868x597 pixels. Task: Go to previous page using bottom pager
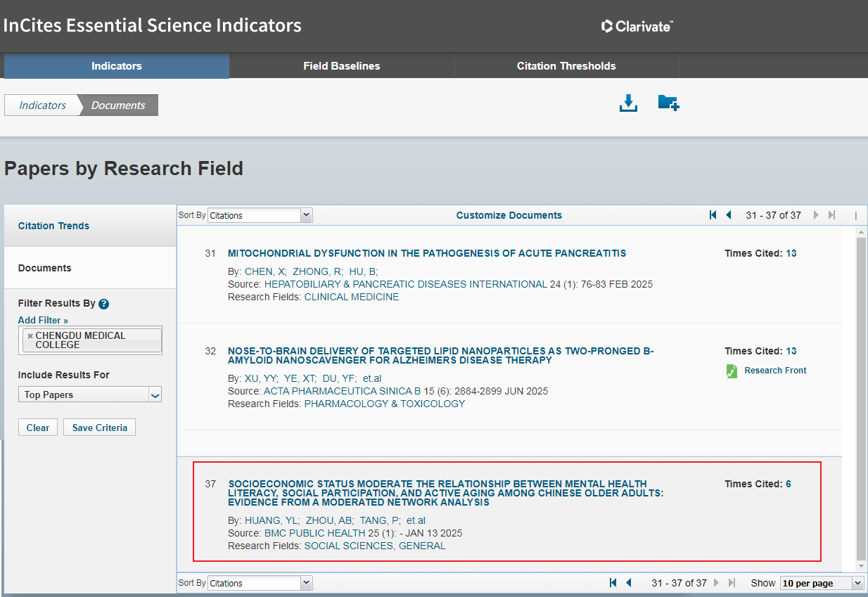[x=629, y=583]
